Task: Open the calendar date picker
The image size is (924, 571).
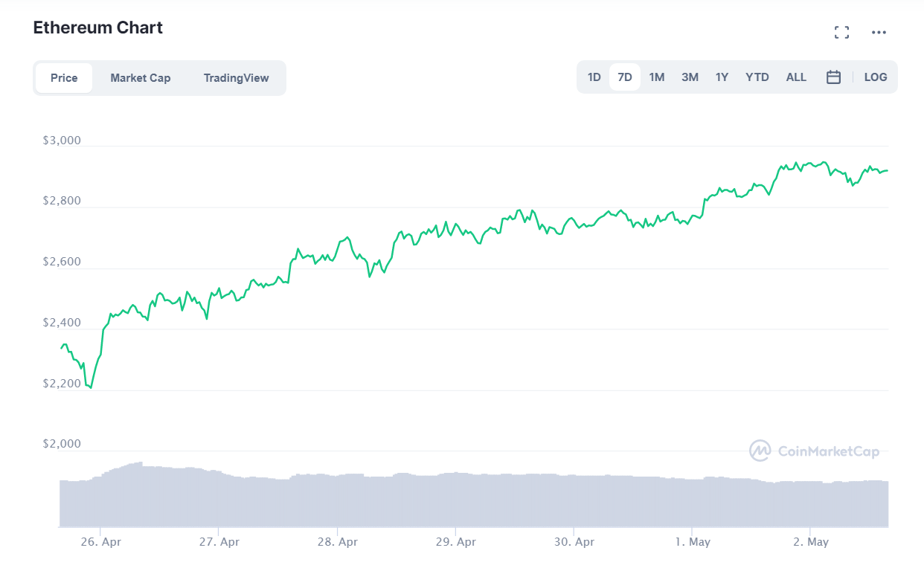Action: 833,77
